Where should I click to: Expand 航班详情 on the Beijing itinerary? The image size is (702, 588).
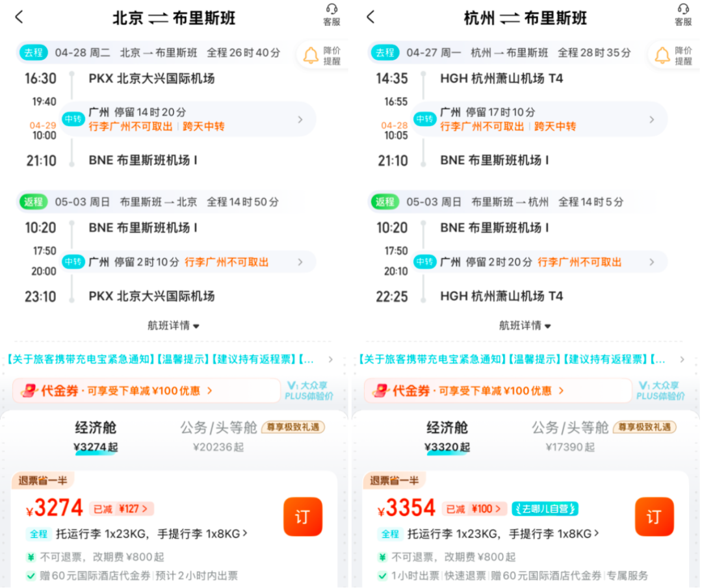(x=174, y=326)
